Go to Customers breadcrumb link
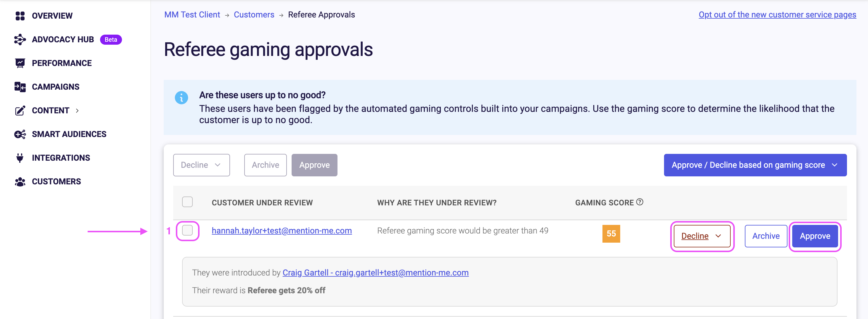The height and width of the screenshot is (319, 868). (254, 15)
